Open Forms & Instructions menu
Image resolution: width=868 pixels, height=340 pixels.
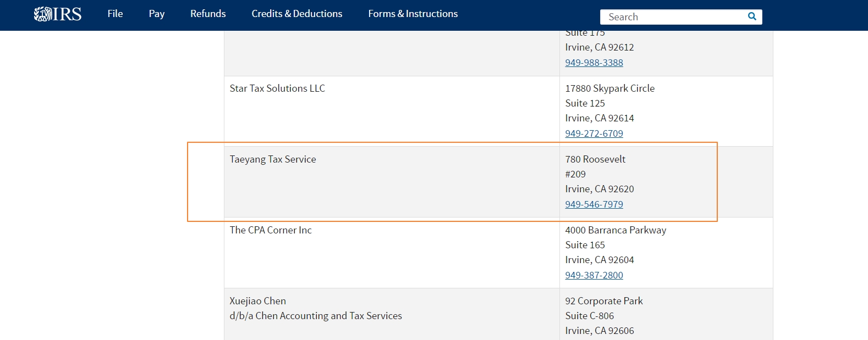click(413, 14)
